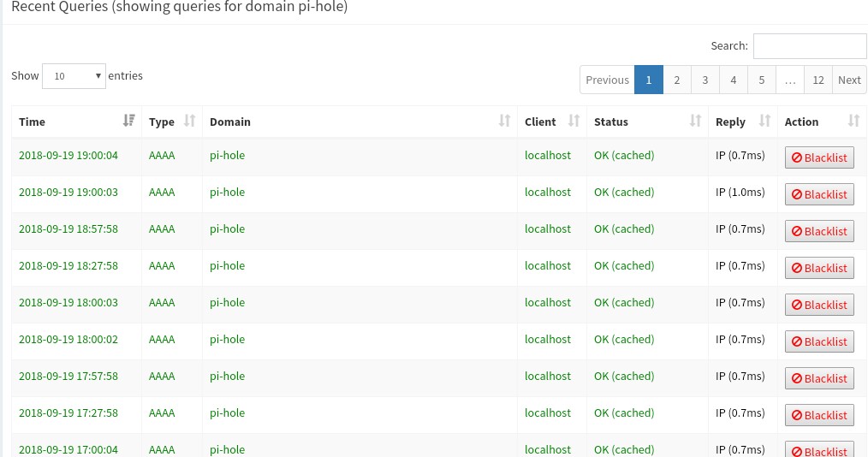
Task: Jump to page 5 of queries
Action: click(x=761, y=80)
